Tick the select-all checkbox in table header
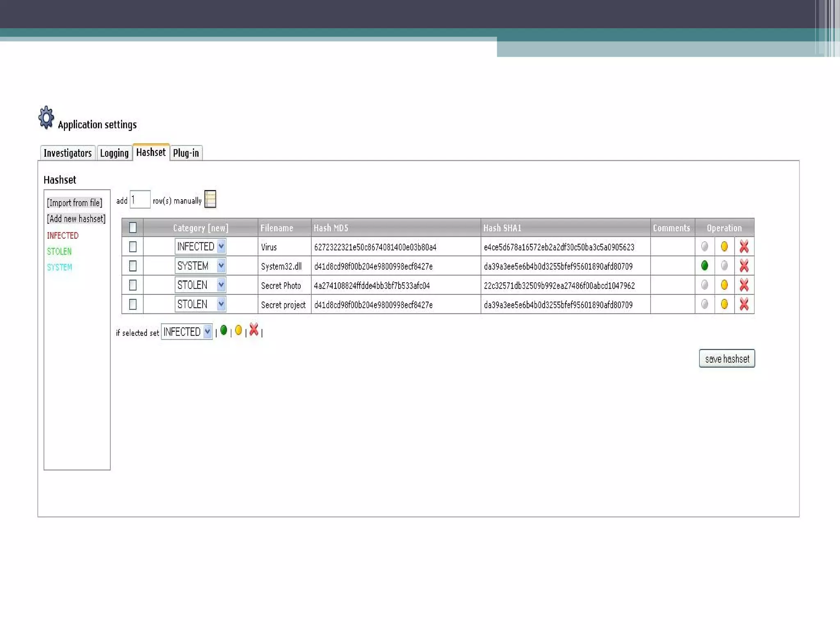This screenshot has width=840, height=630. point(132,228)
